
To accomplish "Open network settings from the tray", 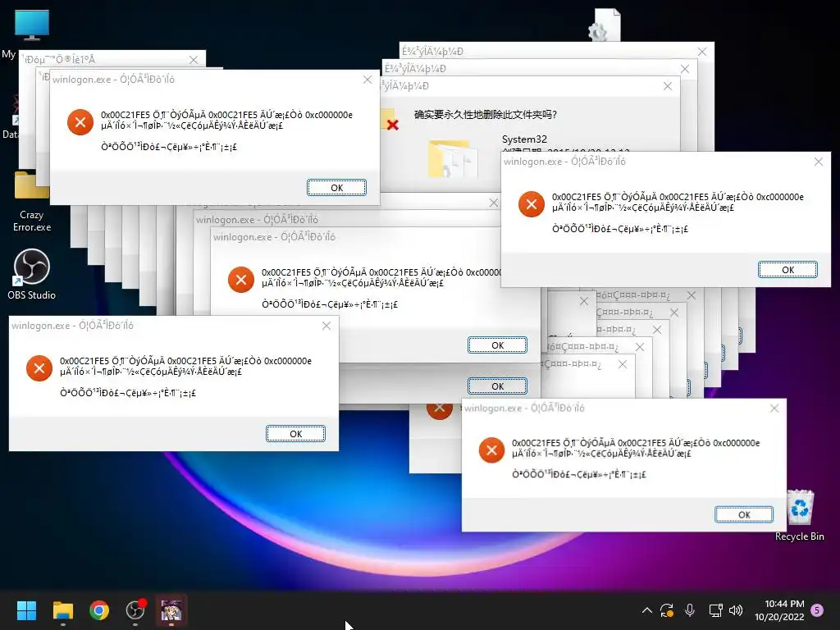I will pyautogui.click(x=715, y=610).
